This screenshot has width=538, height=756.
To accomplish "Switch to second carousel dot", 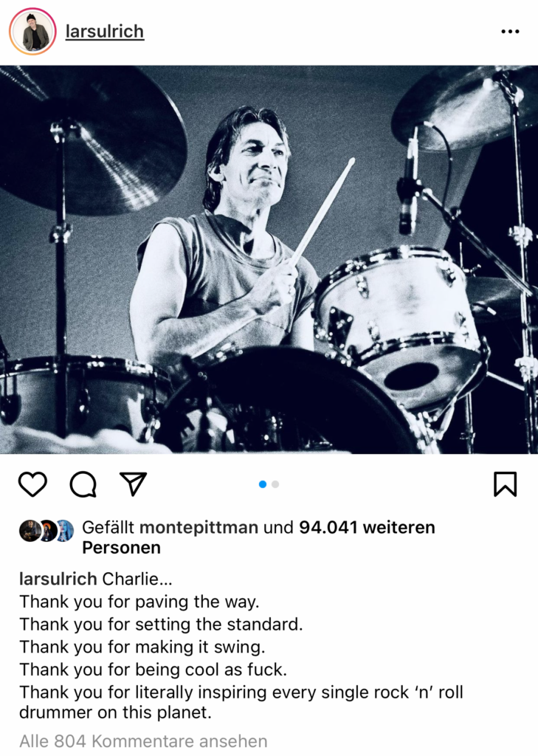I will coord(275,484).
